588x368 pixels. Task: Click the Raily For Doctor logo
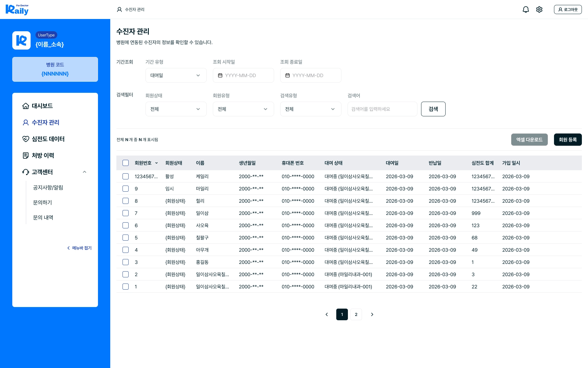tap(17, 9)
